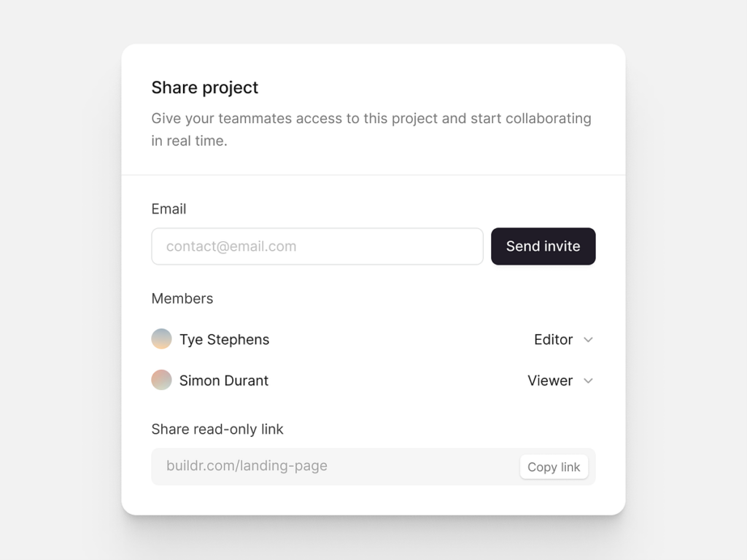This screenshot has height=560, width=747.
Task: Open the Editor role dropdown label
Action: pos(553,340)
